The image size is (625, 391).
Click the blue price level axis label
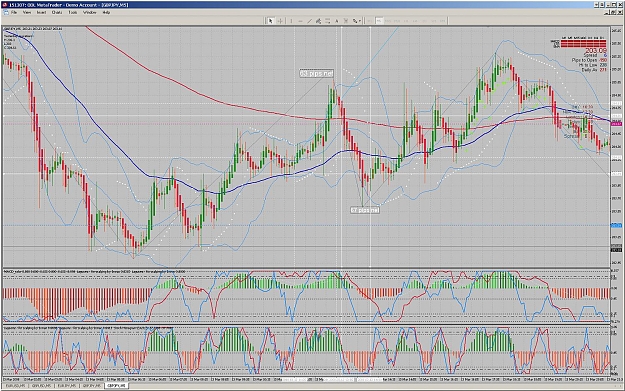coord(616,225)
